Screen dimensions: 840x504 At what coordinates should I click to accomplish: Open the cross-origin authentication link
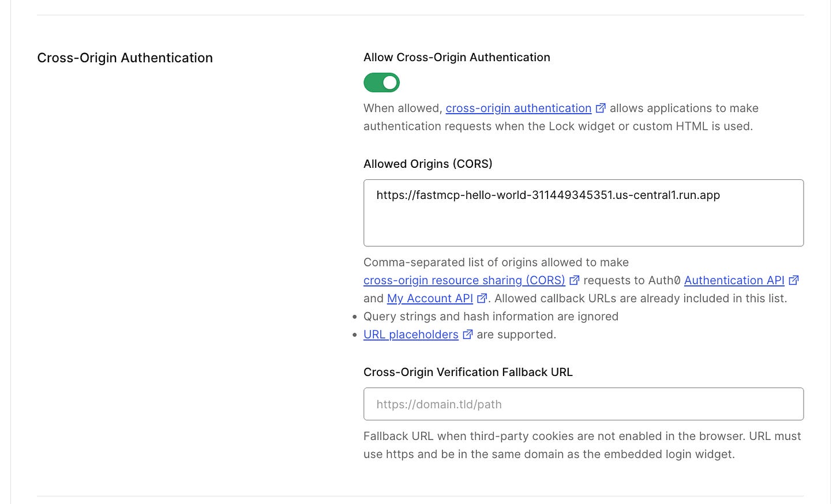[519, 108]
